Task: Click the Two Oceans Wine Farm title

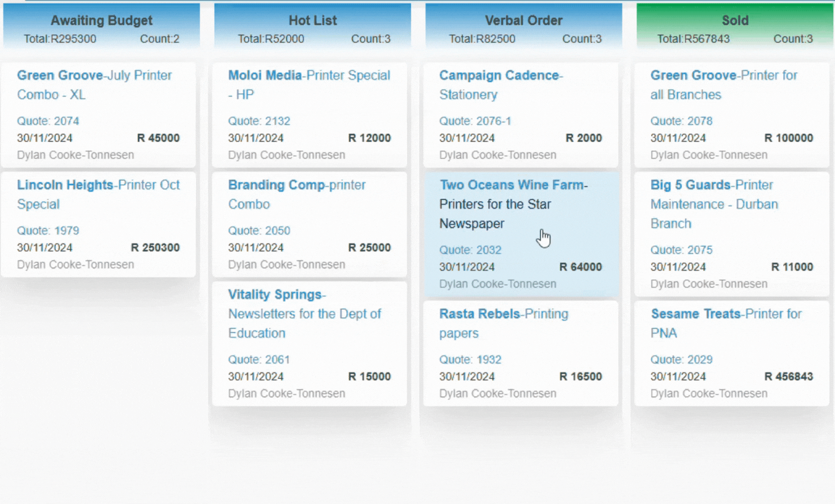Action: point(513,185)
